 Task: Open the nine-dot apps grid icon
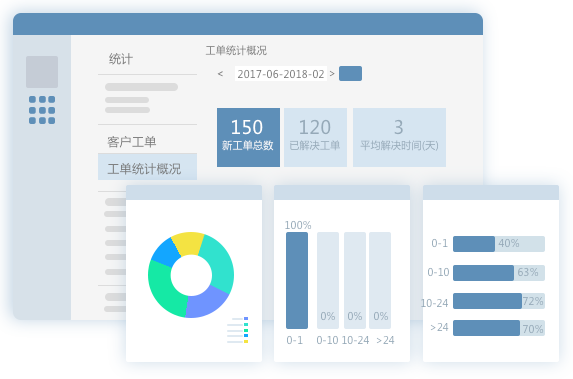point(42,110)
